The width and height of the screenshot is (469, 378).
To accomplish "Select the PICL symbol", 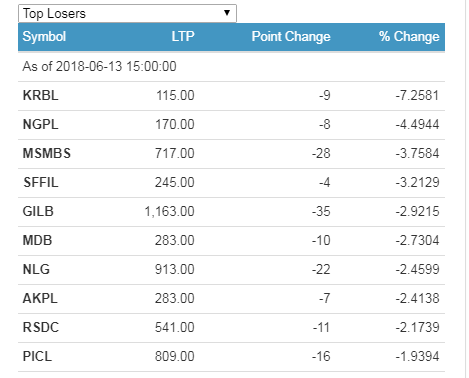I will tap(37, 357).
